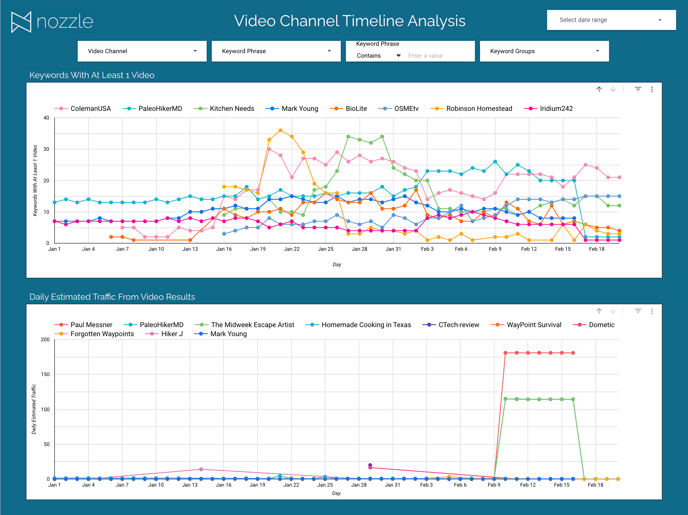Toggle Paul Messner series in Traffic legend
This screenshot has height=515, width=688.
coord(83,325)
